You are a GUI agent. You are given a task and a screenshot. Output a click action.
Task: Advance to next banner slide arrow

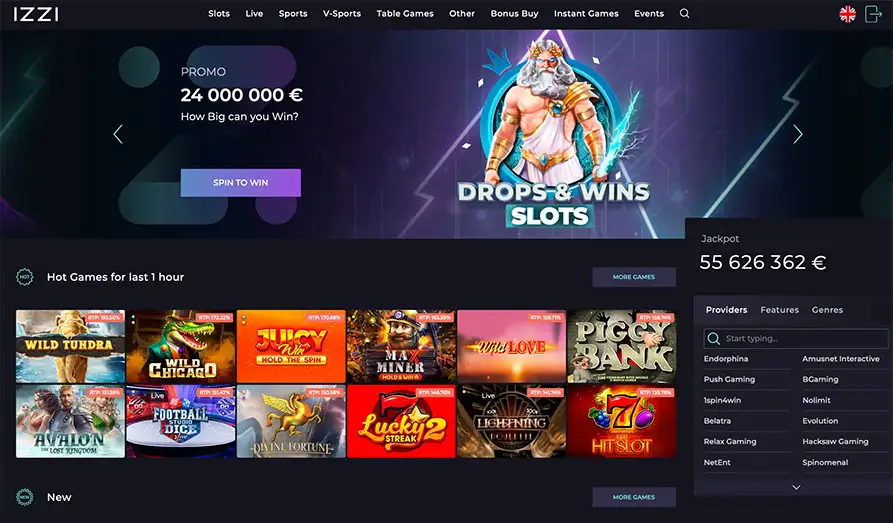(798, 134)
